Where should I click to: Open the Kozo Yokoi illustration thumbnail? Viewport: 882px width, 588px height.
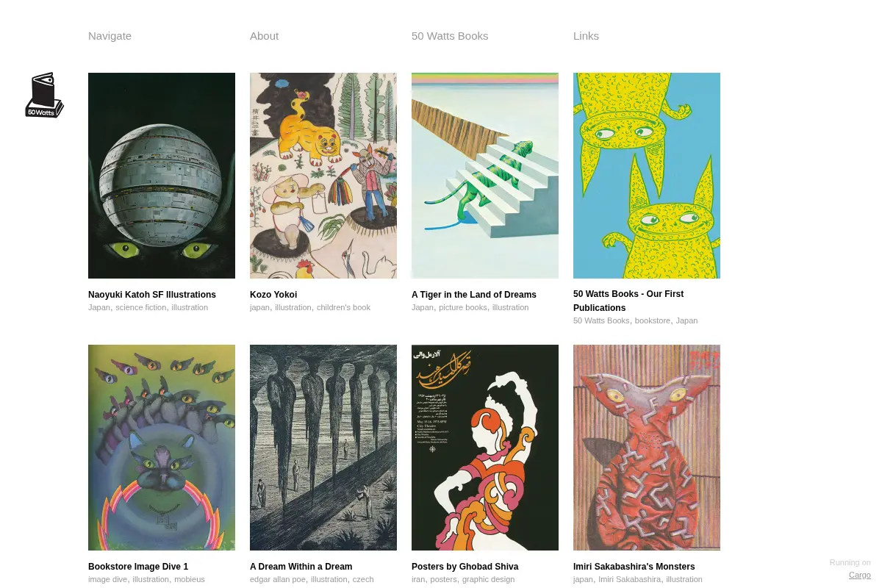[323, 176]
